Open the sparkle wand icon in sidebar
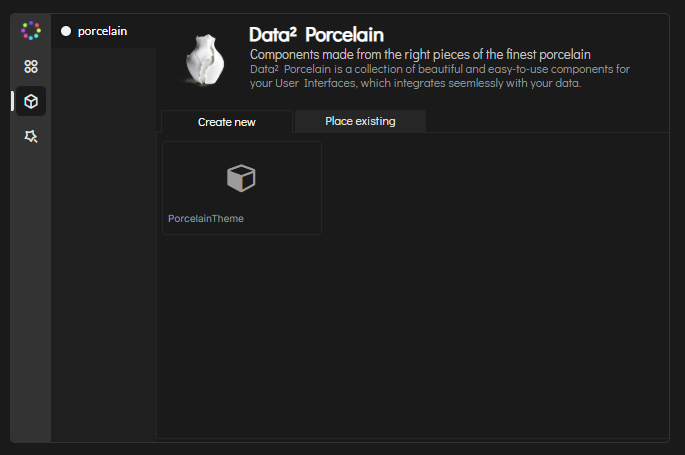685x455 pixels. [x=31, y=136]
